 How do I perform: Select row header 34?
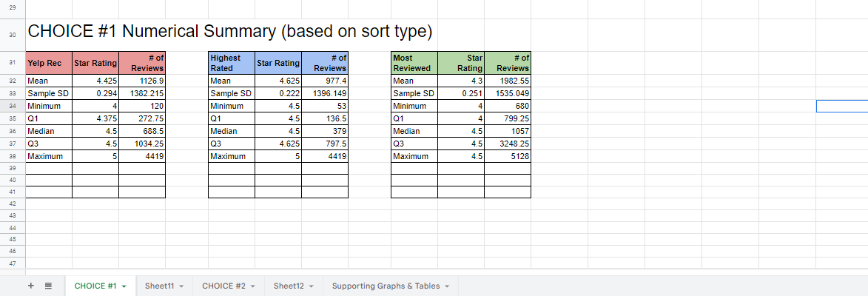[12, 106]
